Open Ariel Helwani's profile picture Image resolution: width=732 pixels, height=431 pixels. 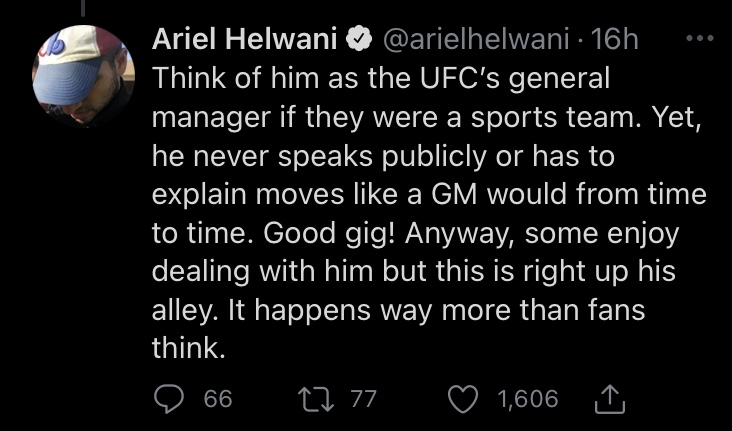(x=84, y=76)
